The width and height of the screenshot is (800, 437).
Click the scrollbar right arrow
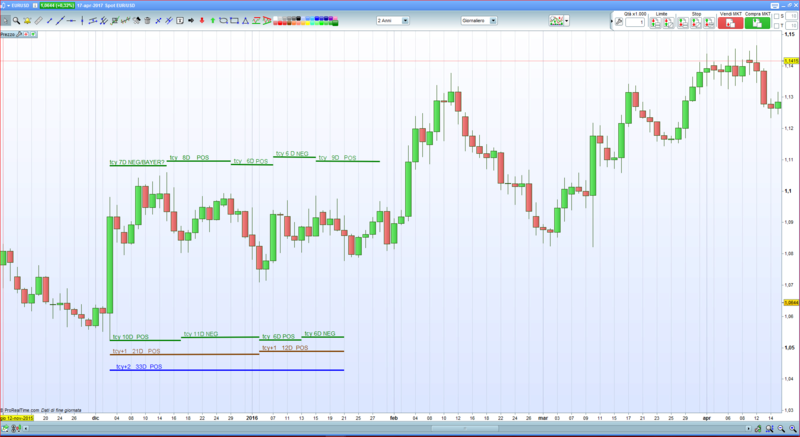tap(748, 428)
